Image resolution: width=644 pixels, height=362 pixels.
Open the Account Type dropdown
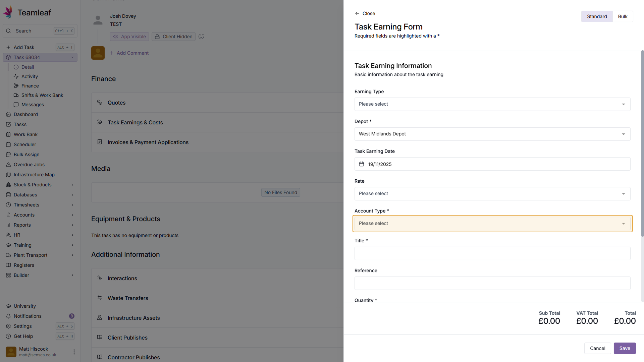tap(492, 224)
